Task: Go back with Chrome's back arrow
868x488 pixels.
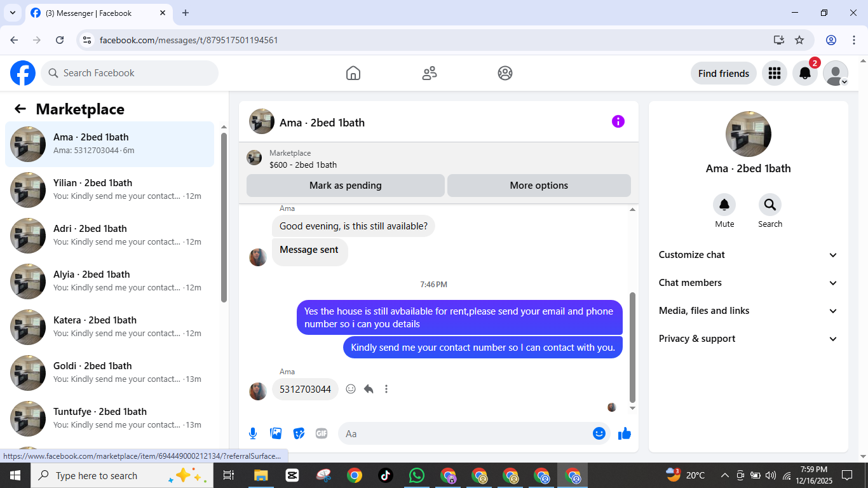Action: pos(14,40)
